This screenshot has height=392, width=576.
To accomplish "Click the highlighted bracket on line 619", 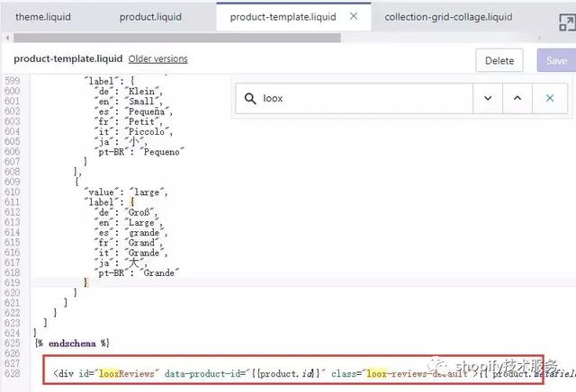I will coord(85,282).
